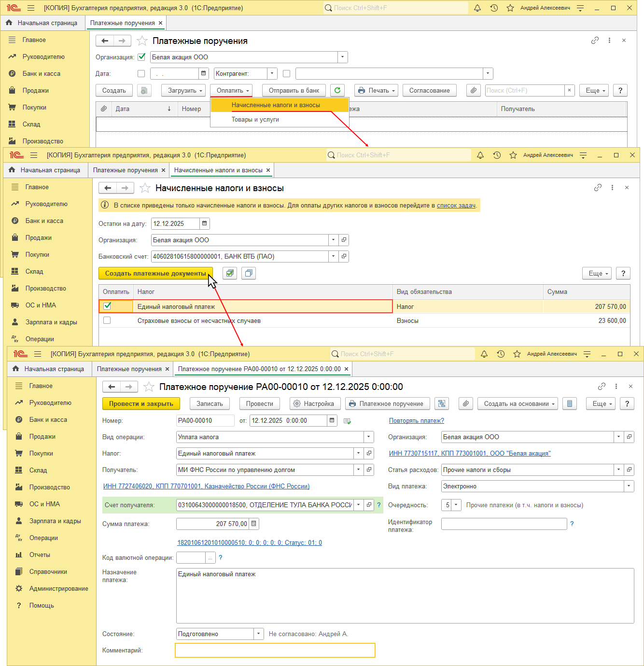Open the КБК link starting with 18201061201010000510
This screenshot has width=644, height=666.
(250, 542)
